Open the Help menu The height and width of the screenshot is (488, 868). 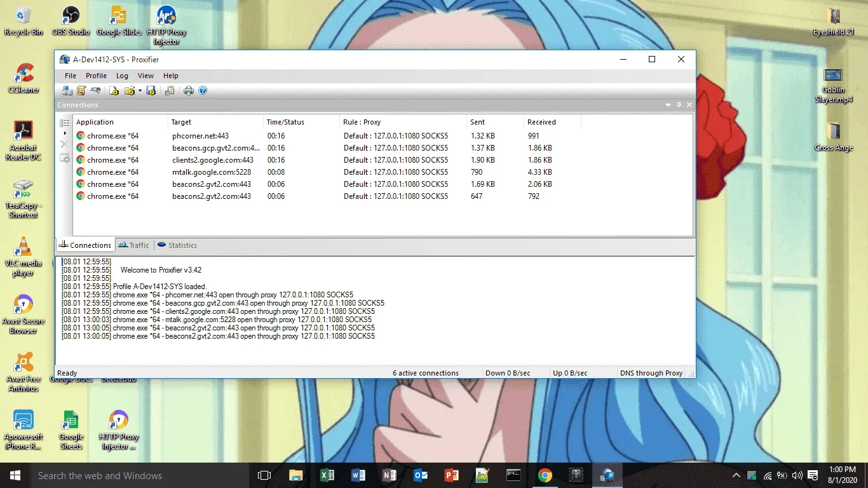point(171,76)
